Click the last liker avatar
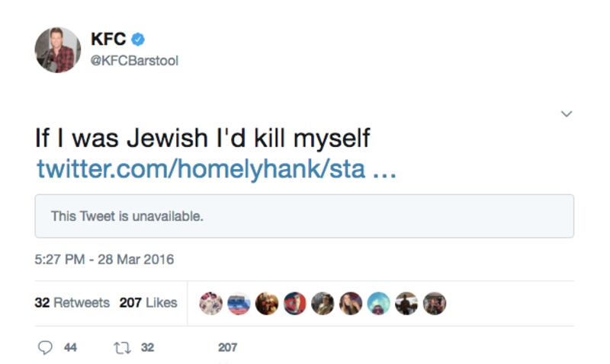 point(435,304)
